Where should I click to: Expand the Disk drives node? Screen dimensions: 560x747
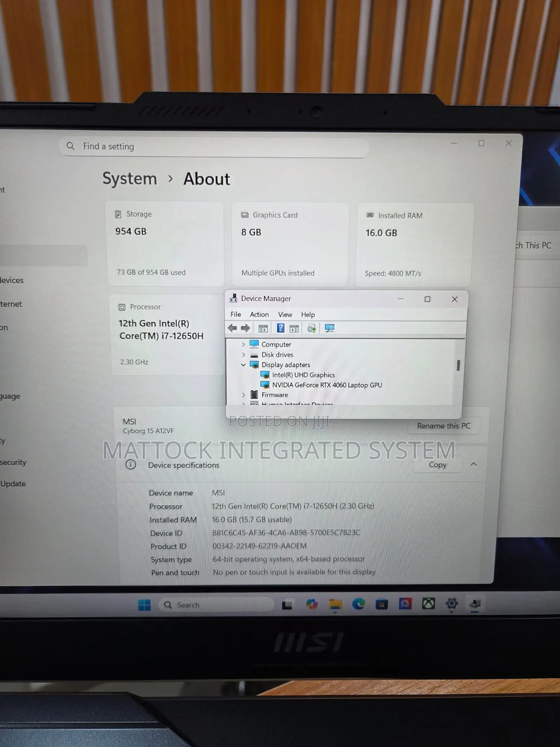click(x=244, y=355)
